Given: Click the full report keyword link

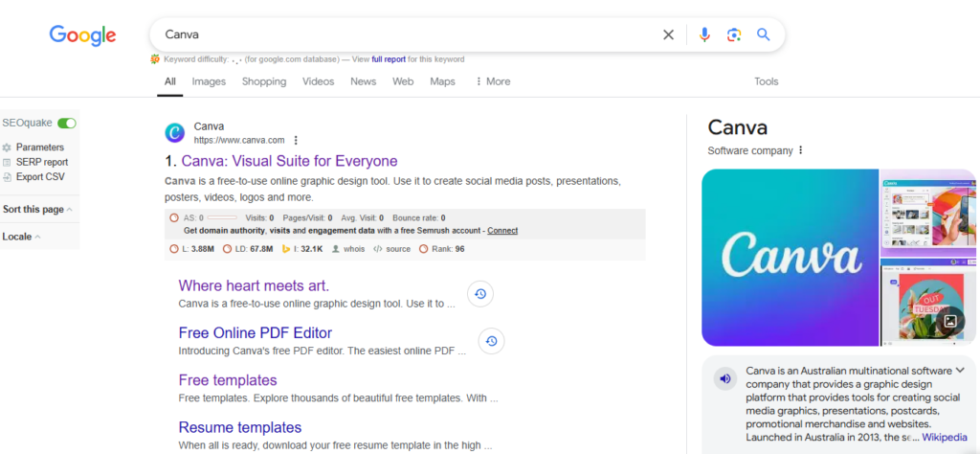Looking at the screenshot, I should pos(389,59).
